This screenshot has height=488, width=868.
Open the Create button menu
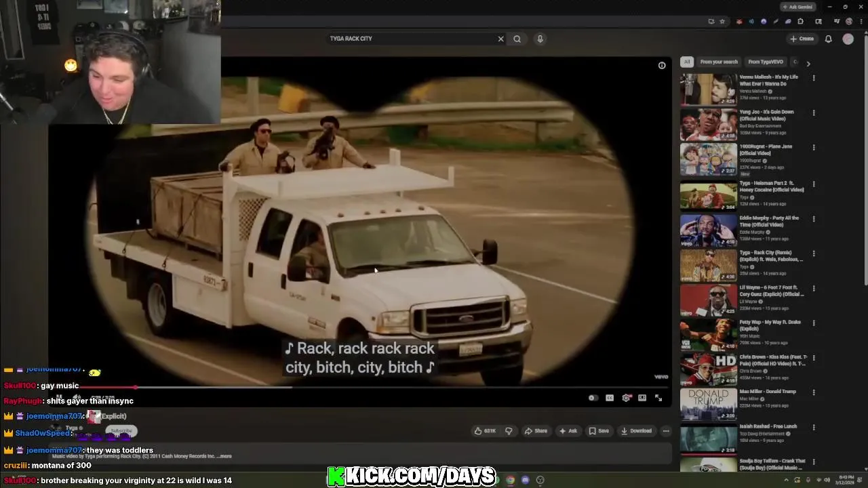(802, 39)
